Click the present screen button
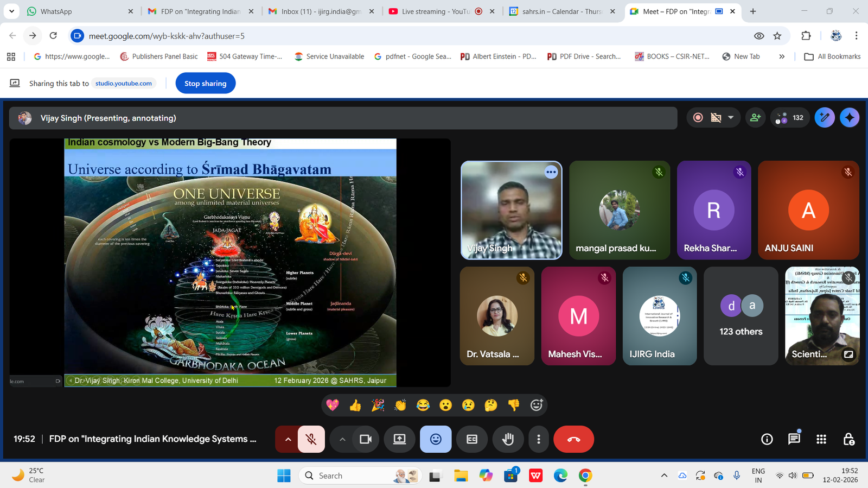Viewport: 868px width, 488px height. click(x=399, y=439)
